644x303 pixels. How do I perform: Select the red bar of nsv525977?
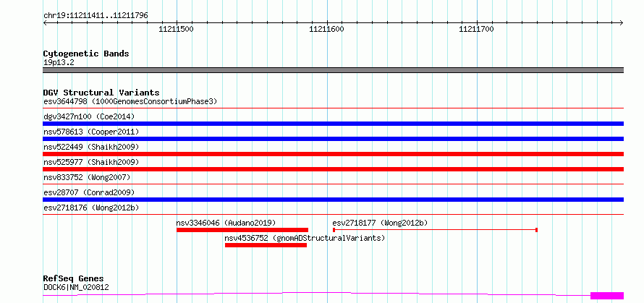(x=333, y=169)
